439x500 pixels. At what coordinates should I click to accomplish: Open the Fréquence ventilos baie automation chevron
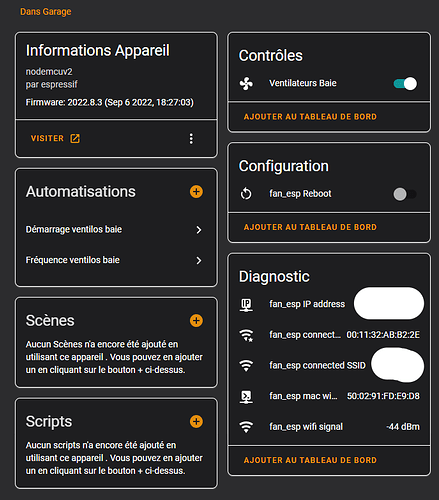tap(199, 261)
